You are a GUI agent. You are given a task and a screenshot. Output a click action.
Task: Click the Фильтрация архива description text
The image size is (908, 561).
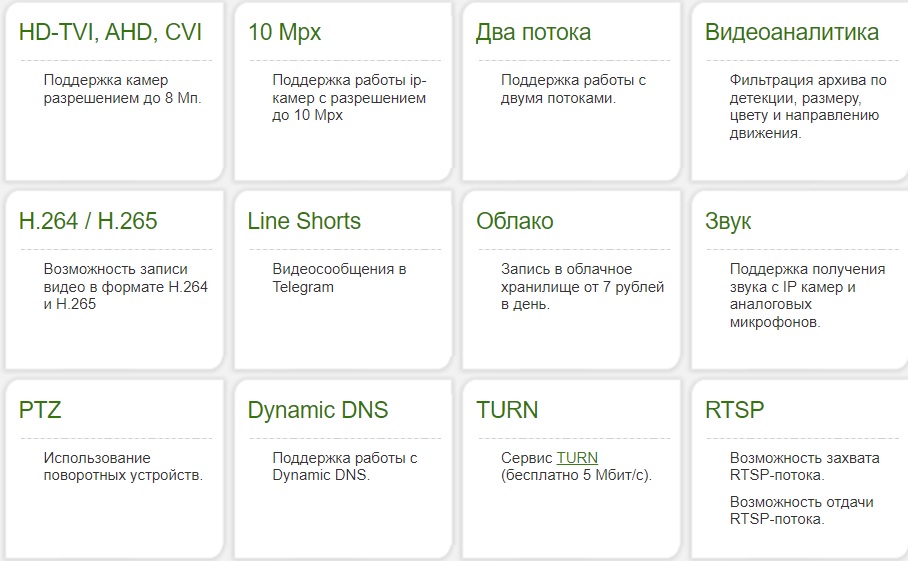coord(808,107)
